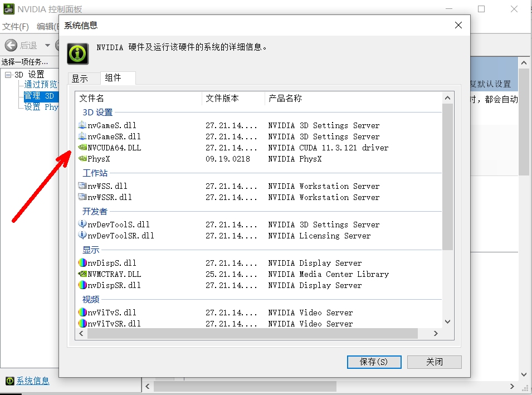Click the Back arrow button in NVIDIA Control Panel
The height and width of the screenshot is (395, 532).
tap(11, 45)
